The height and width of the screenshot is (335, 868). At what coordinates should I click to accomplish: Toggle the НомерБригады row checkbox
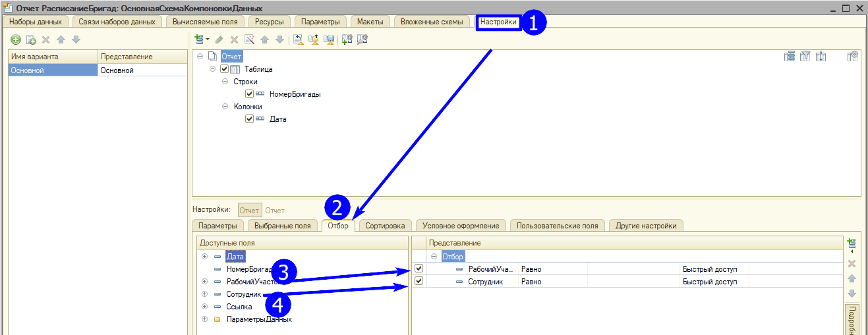[x=249, y=94]
